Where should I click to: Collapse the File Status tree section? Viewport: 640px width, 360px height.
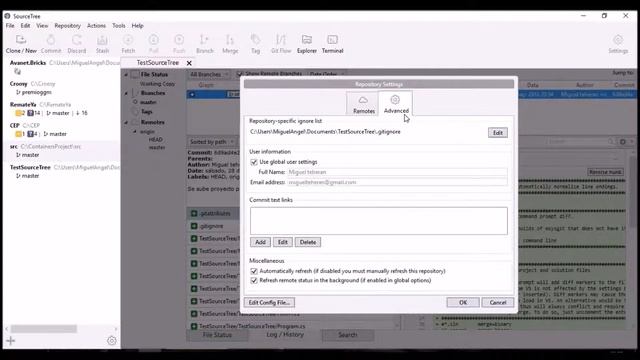(x=126, y=74)
